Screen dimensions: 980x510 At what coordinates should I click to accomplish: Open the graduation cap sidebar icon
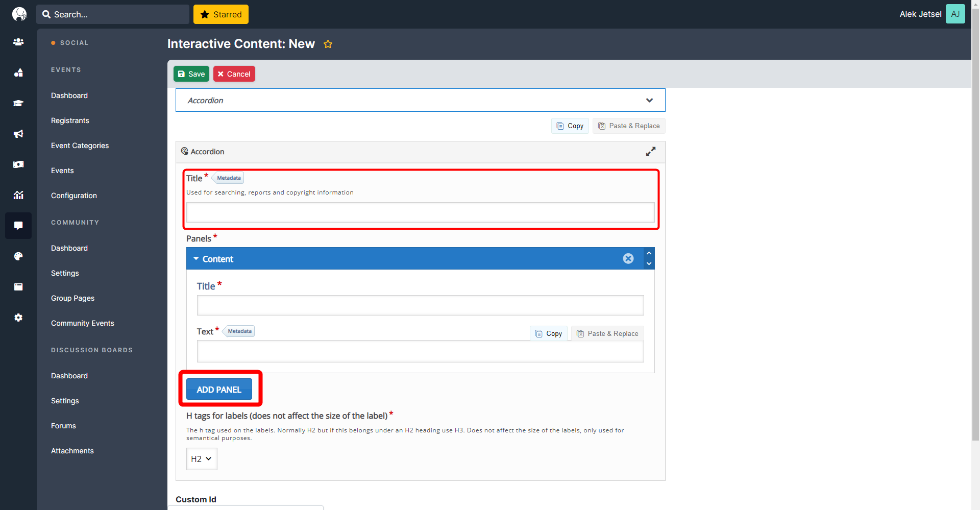18,103
